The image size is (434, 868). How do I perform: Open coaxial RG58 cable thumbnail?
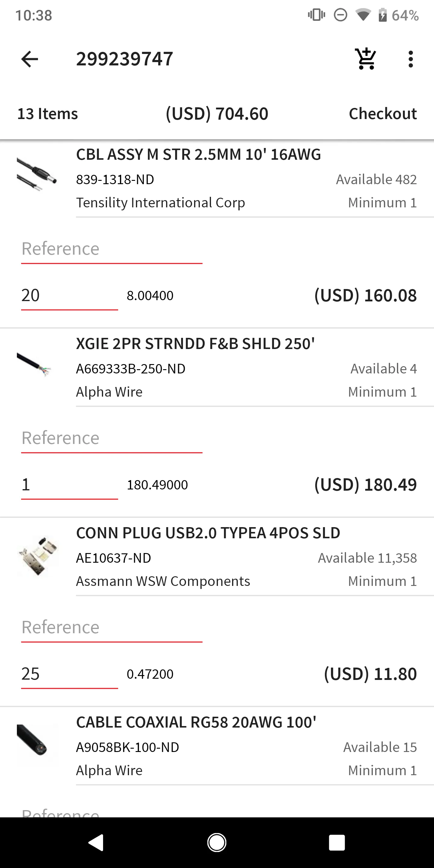[33, 740]
